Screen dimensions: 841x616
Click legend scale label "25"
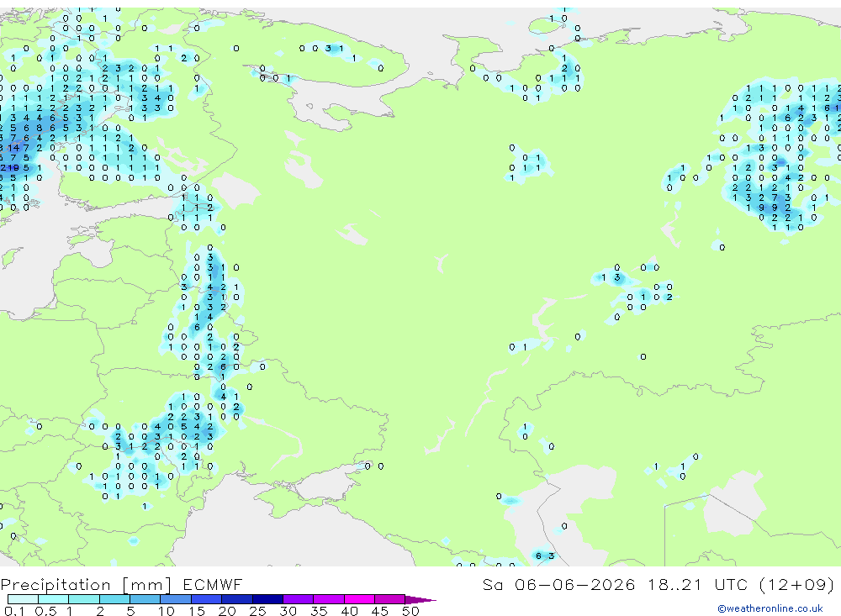(x=257, y=611)
